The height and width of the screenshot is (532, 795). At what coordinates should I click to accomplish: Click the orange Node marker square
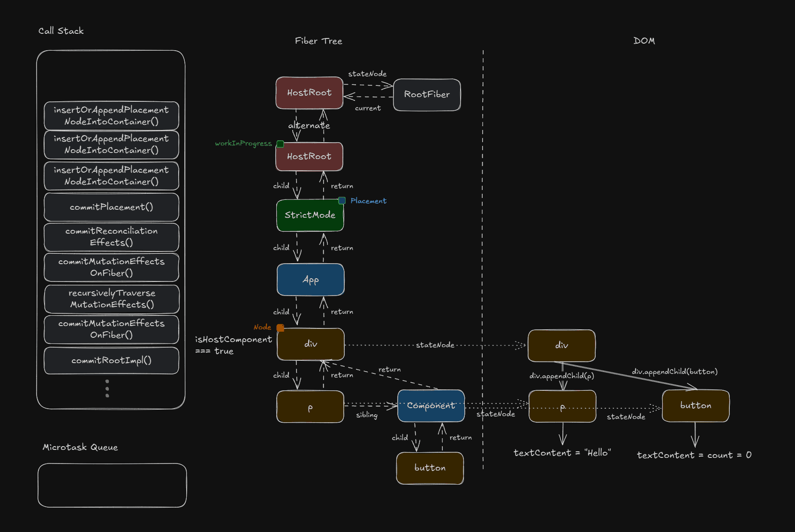pyautogui.click(x=280, y=328)
